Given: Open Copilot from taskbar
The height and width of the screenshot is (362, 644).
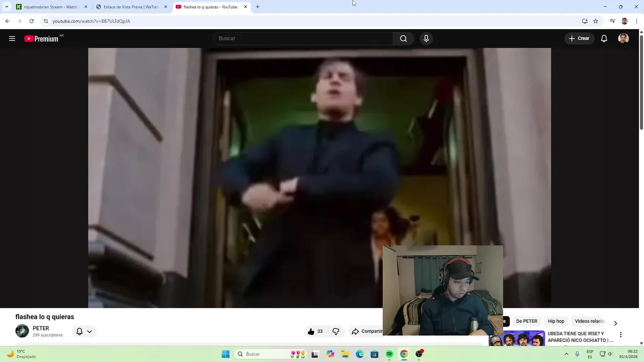Looking at the screenshot, I should pos(330,354).
